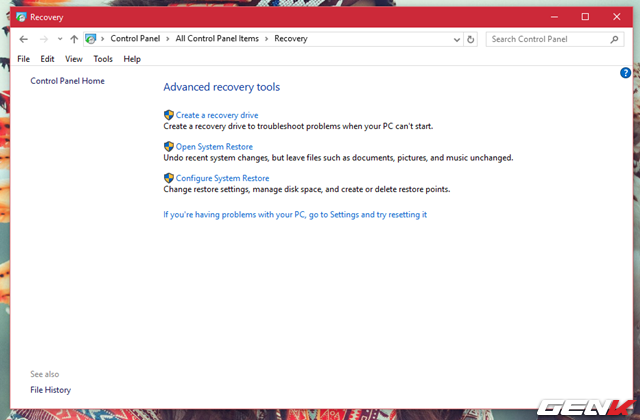This screenshot has height=420, width=640.
Task: Click the Advanced recovery tools heading
Action: 222,87
